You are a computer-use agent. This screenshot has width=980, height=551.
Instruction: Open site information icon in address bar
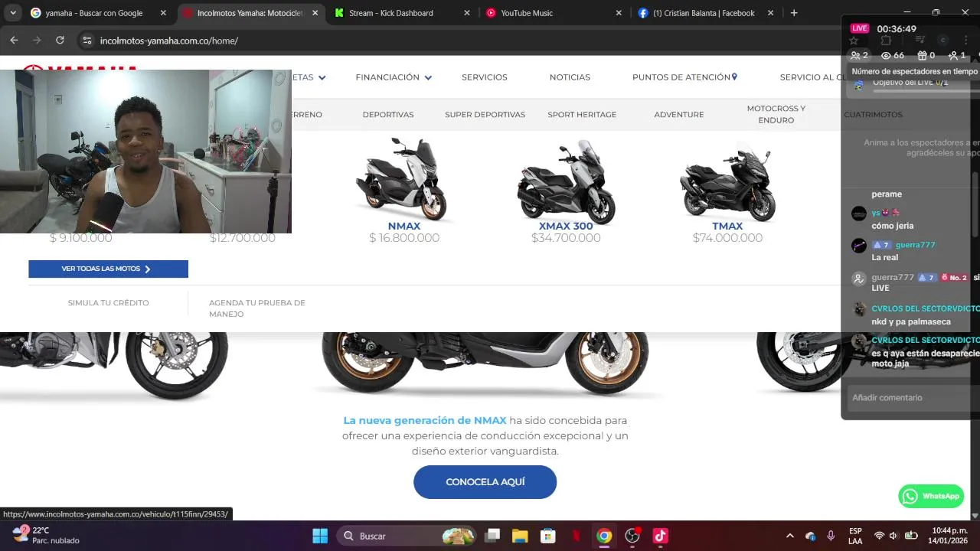(x=87, y=41)
